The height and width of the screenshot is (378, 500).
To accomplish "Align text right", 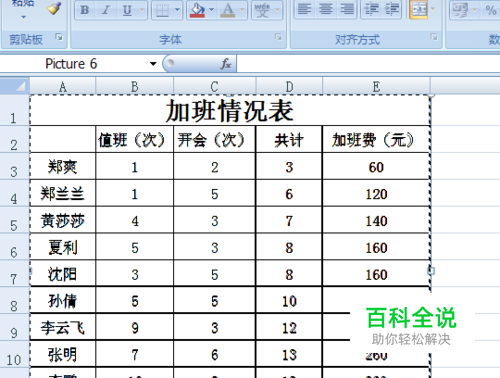I will 347,9.
